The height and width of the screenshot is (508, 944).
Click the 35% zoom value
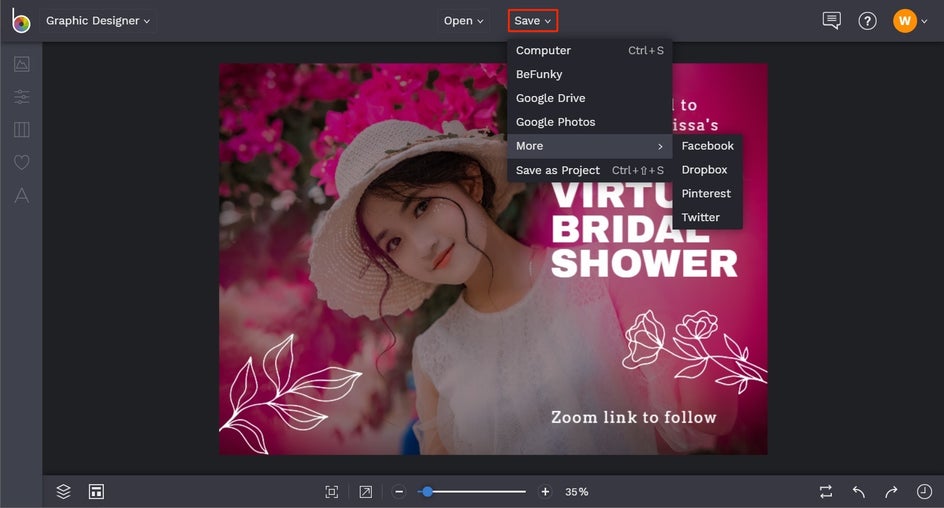576,492
